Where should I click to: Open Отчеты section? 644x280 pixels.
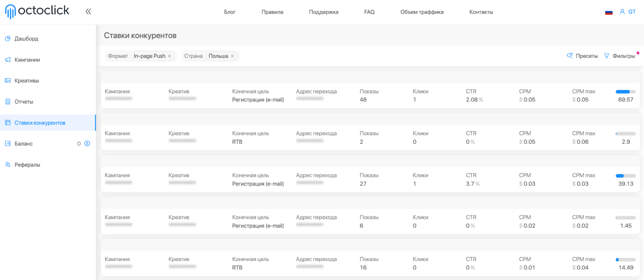click(x=24, y=101)
